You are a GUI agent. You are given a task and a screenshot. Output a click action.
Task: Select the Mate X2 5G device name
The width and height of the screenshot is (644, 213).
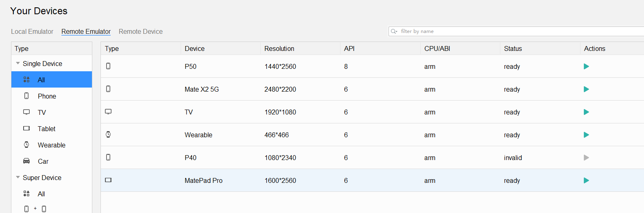(x=202, y=89)
